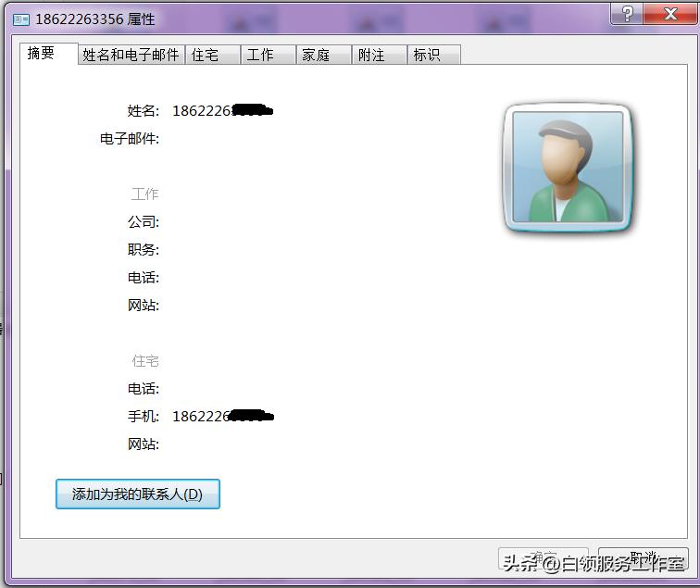The height and width of the screenshot is (588, 700).
Task: Click the 确定 button
Action: point(544,558)
